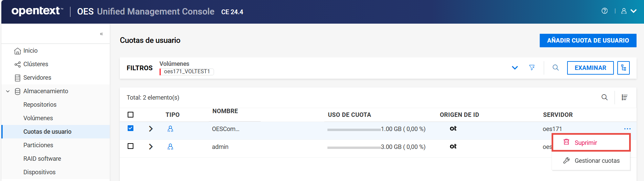Check the admin row checkbox

pos(130,146)
